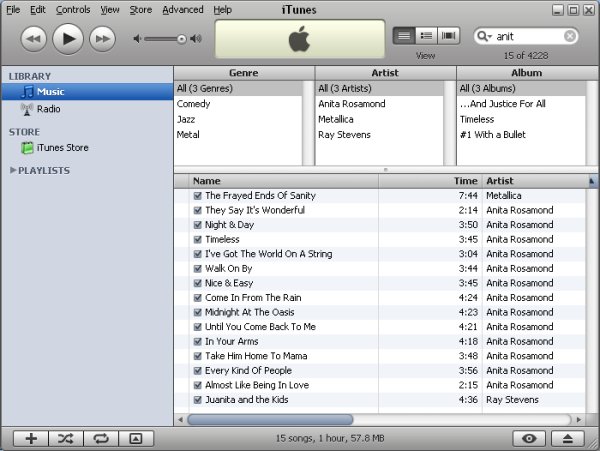The image size is (600, 451).
Task: Open the File menu
Action: (13, 10)
